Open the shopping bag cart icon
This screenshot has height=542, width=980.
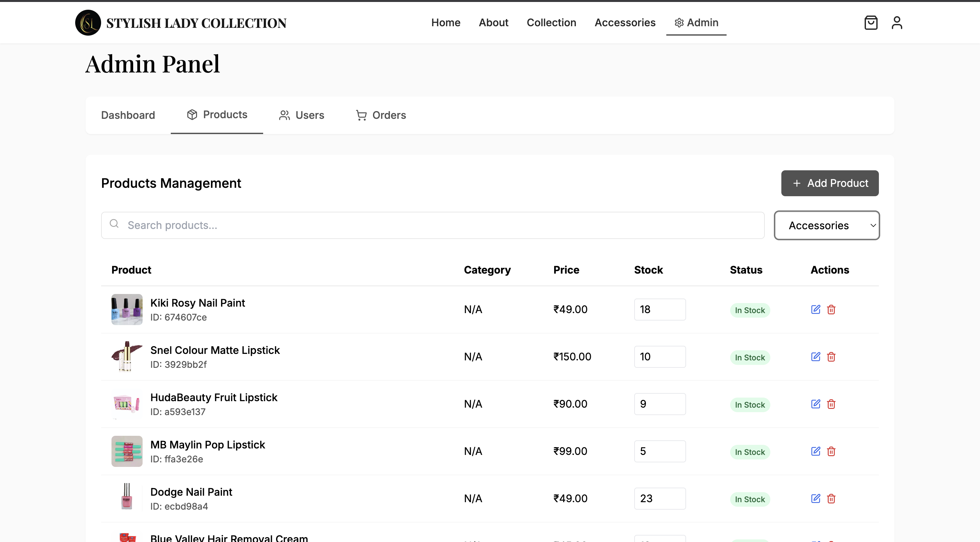[870, 23]
